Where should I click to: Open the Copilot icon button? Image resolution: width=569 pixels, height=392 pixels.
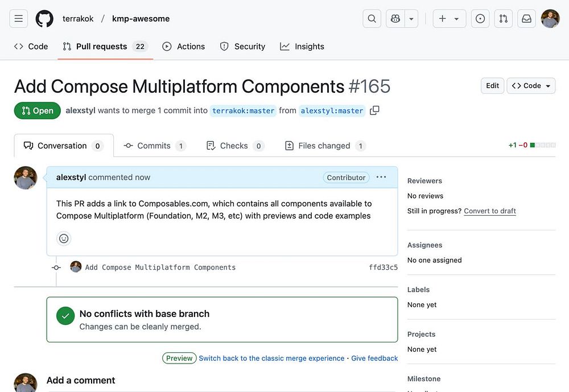395,19
